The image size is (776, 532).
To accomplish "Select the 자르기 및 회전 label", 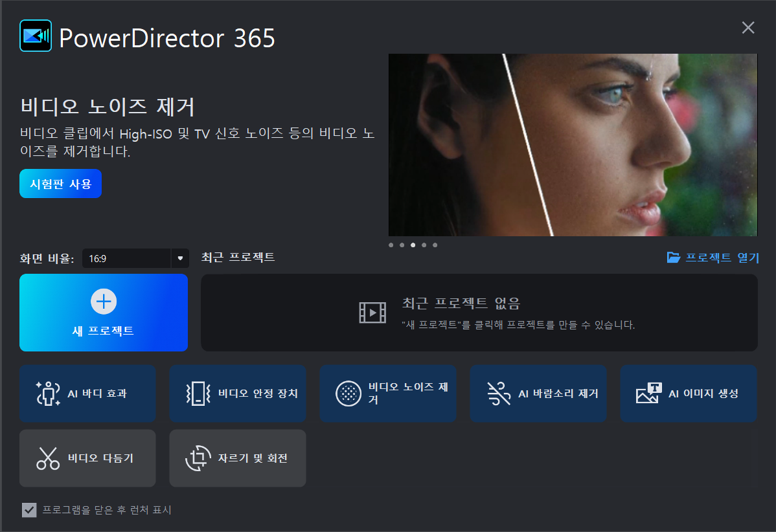I will tap(253, 458).
